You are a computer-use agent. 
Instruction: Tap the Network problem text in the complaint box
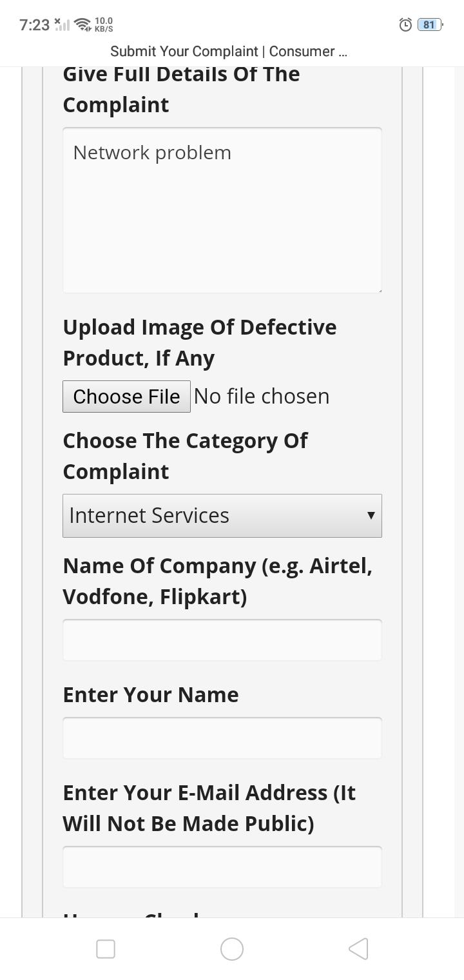(152, 153)
